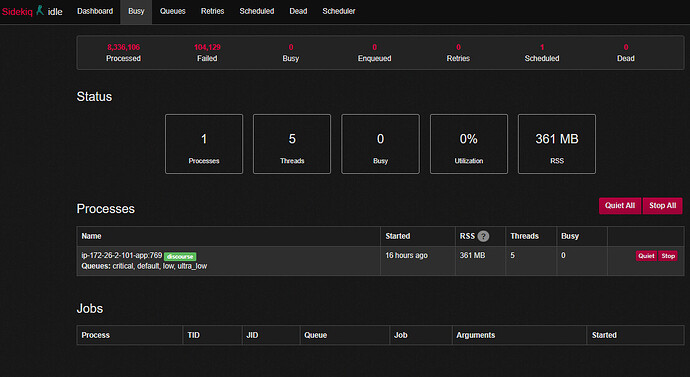The height and width of the screenshot is (377, 690).
Task: Click the Quiet All button
Action: pos(620,205)
